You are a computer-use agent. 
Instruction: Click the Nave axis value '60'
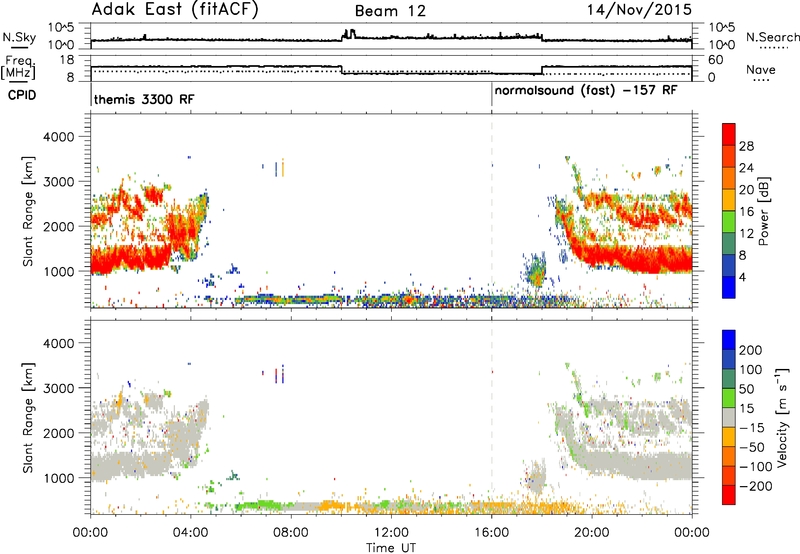pyautogui.click(x=715, y=60)
